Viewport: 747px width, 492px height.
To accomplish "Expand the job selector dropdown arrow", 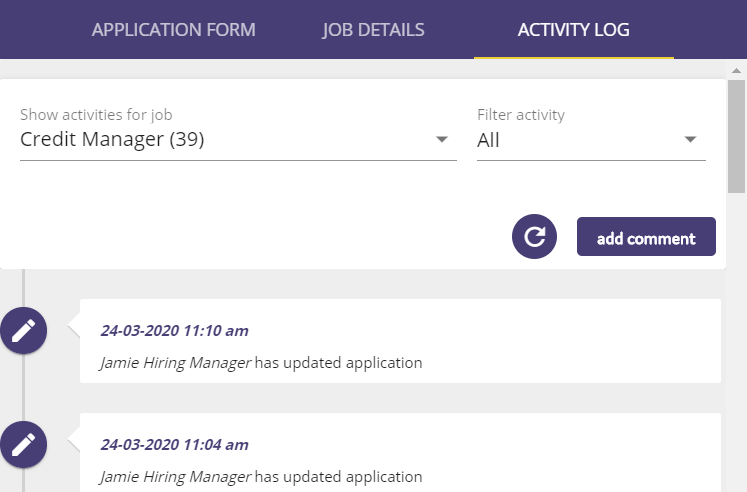I will coord(442,139).
